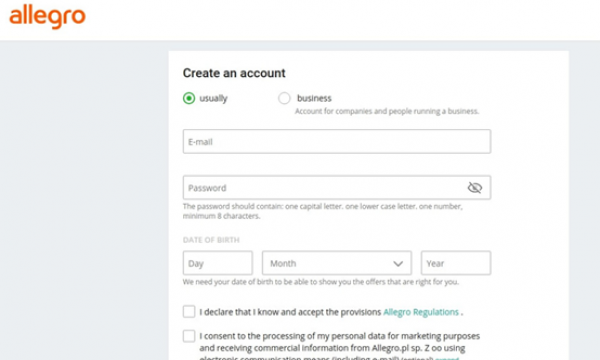Click the Year input field
Screen dimensions: 600x360
(456, 263)
